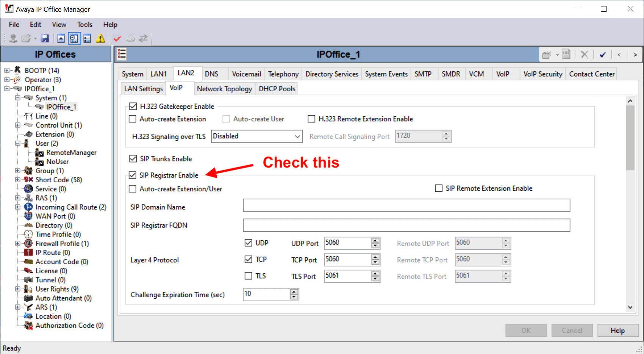Toggle the Show/Hide Navigation Pane icon
The image size is (644, 354).
coord(74,38)
